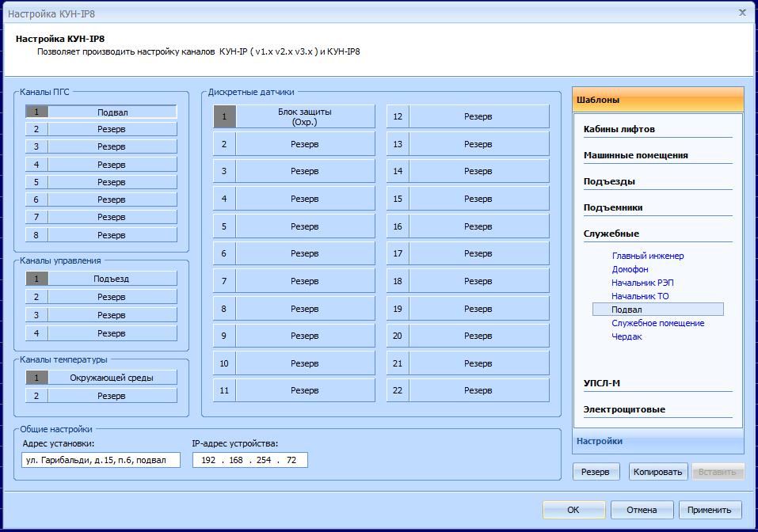The width and height of the screenshot is (758, 532).
Task: Expand the Подъезды template section
Action: 609,181
